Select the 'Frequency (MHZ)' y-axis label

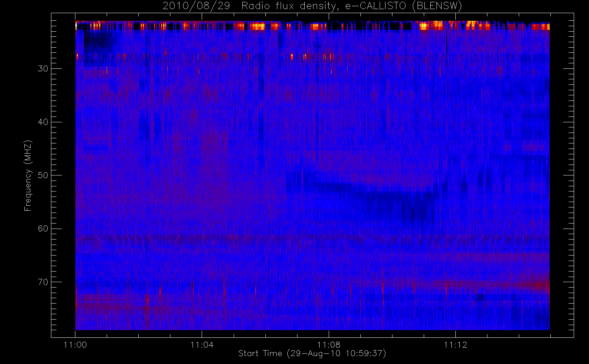coord(28,175)
